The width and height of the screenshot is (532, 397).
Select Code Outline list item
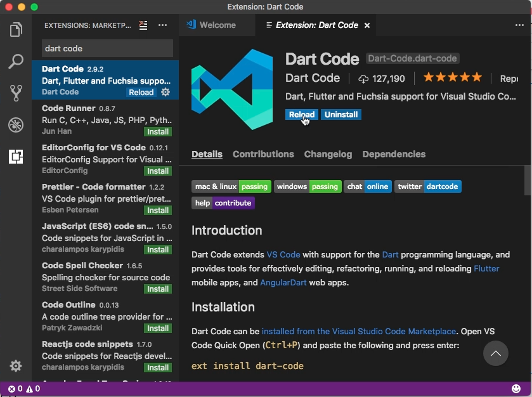coord(105,316)
